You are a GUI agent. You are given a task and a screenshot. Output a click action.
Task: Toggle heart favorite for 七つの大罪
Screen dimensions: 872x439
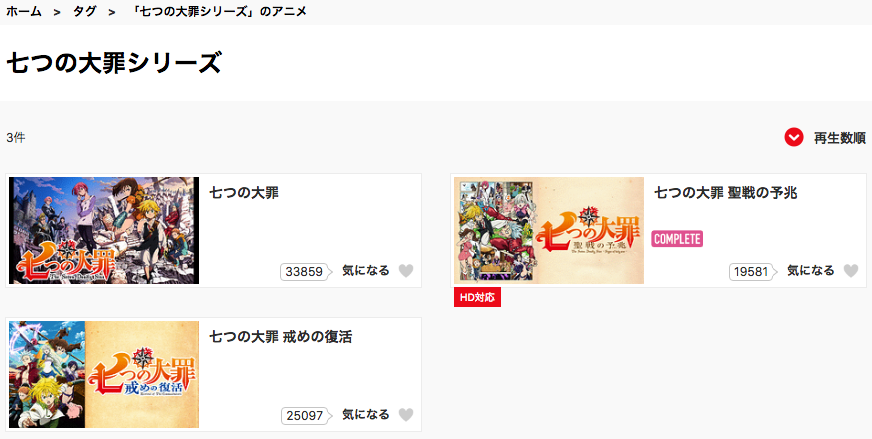pos(406,271)
